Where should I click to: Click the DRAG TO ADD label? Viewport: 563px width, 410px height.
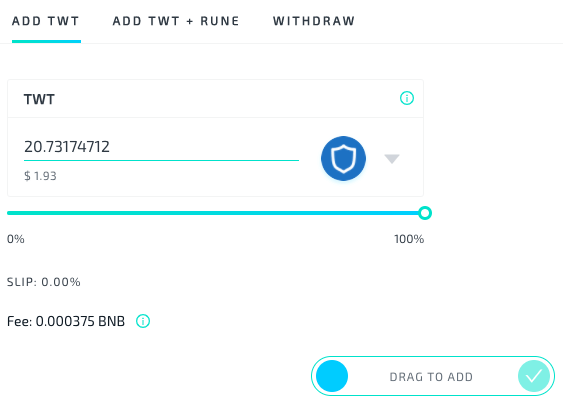click(431, 377)
